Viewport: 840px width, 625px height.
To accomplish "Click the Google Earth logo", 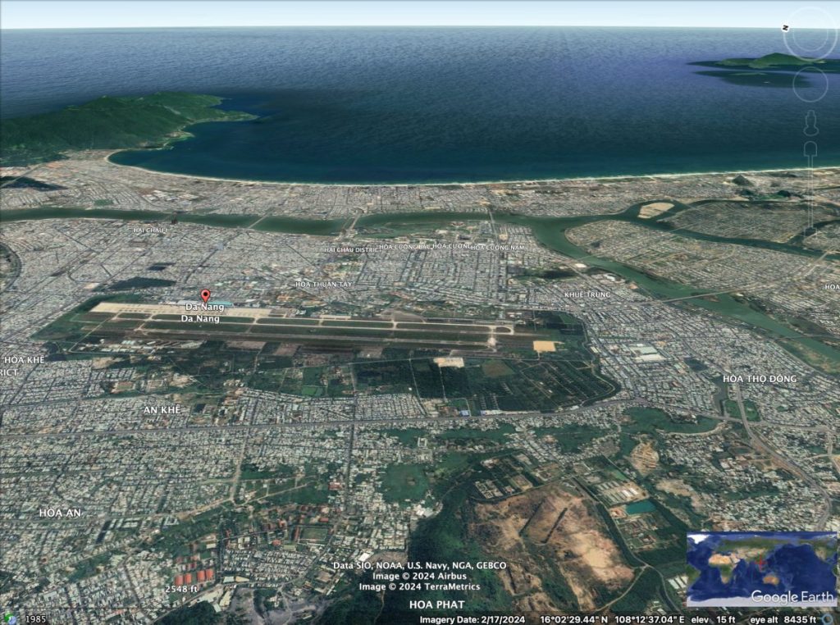I will point(792,597).
